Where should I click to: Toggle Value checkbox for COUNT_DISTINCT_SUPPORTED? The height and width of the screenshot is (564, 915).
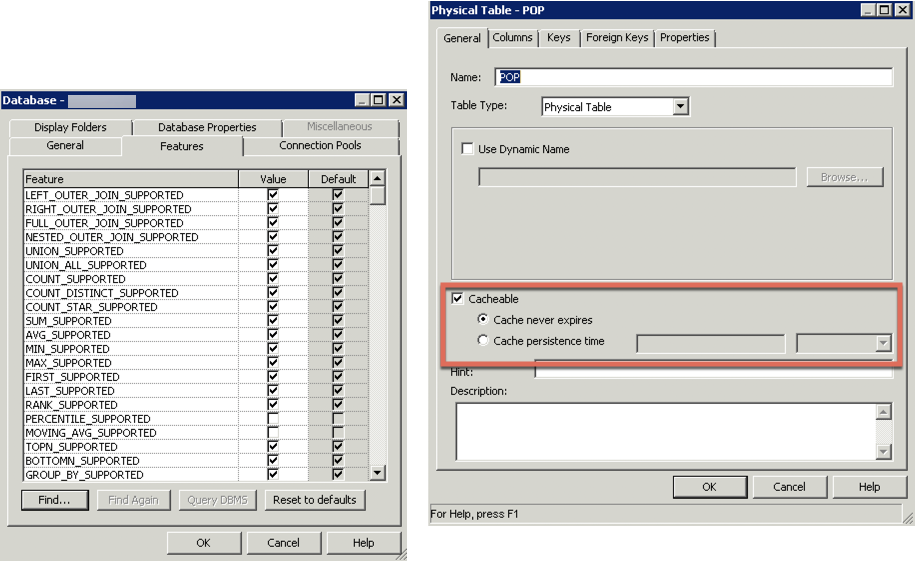tap(273, 292)
